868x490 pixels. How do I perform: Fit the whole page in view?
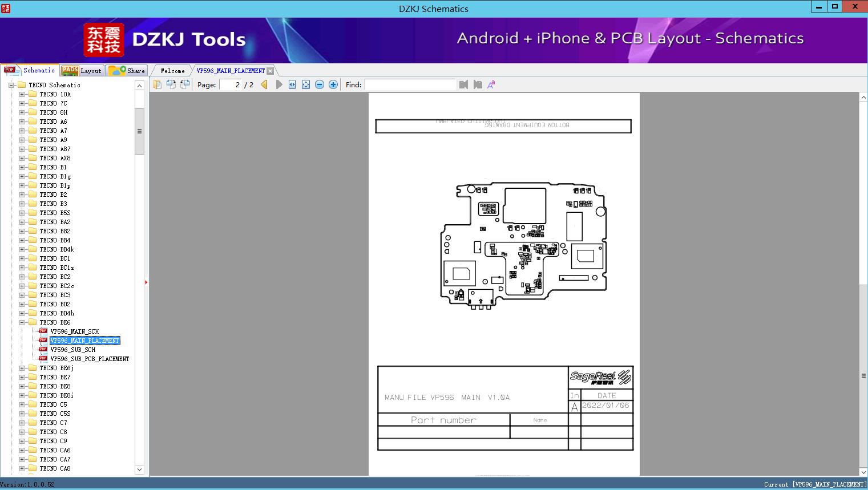[306, 84]
